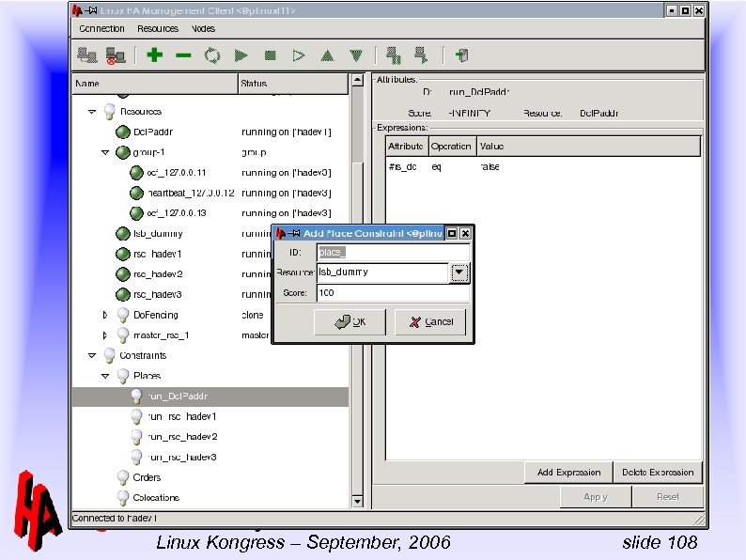The height and width of the screenshot is (560, 746).
Task: Select the rsc_hadev1 resource row
Action: point(172,254)
